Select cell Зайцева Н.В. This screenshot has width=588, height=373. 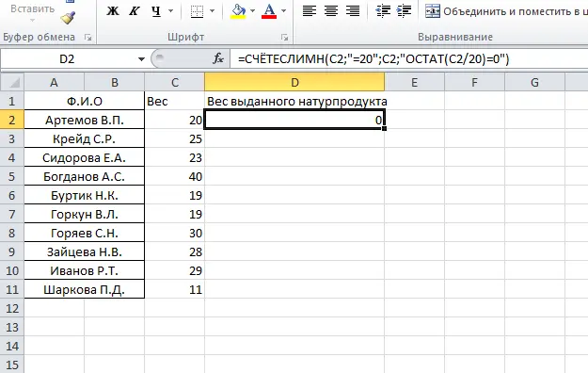pos(85,251)
